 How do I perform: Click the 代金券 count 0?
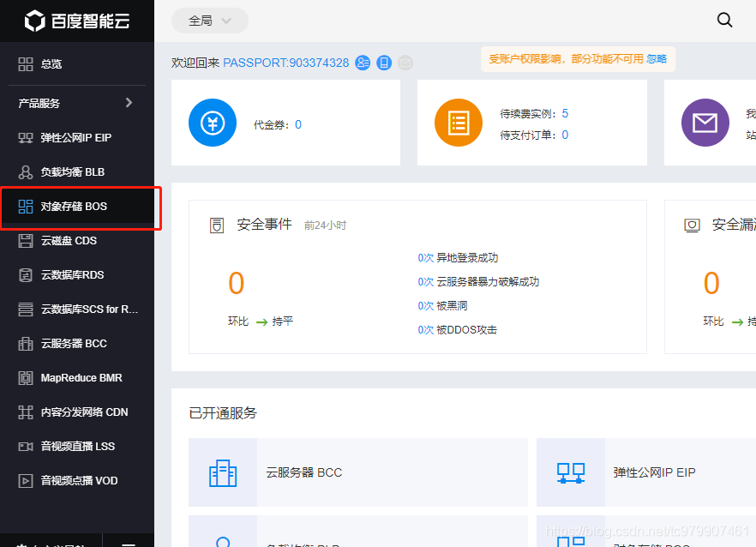tap(298, 124)
